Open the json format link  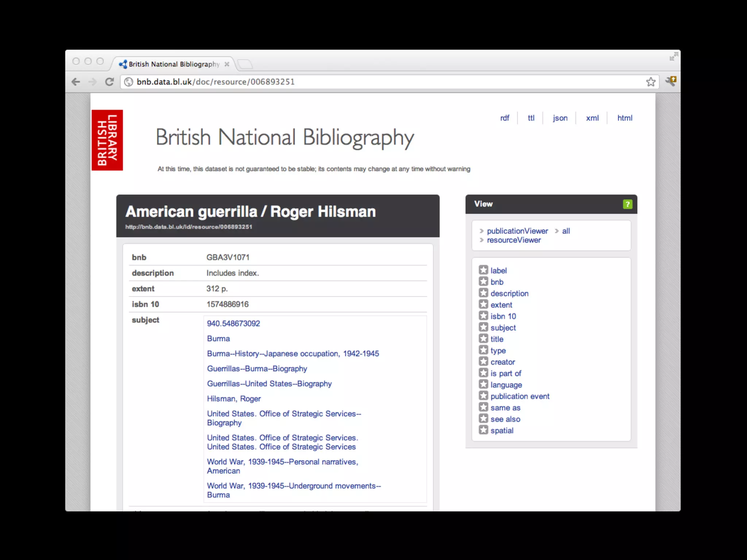point(560,118)
